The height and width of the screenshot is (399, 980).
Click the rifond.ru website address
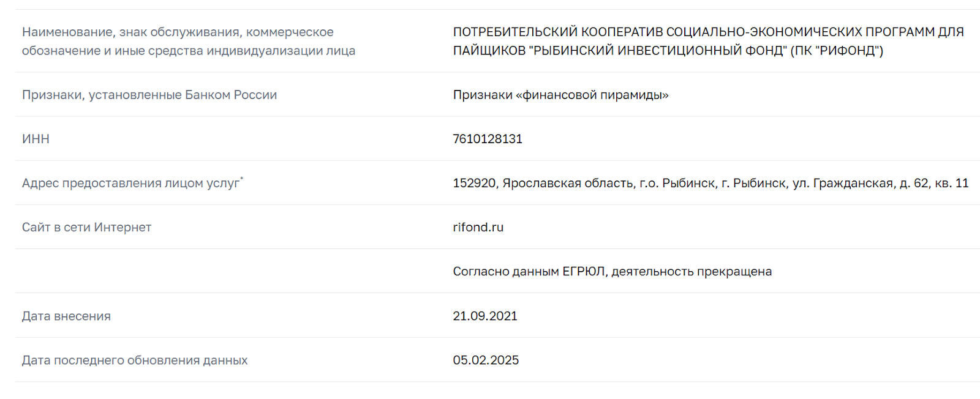[x=478, y=227]
